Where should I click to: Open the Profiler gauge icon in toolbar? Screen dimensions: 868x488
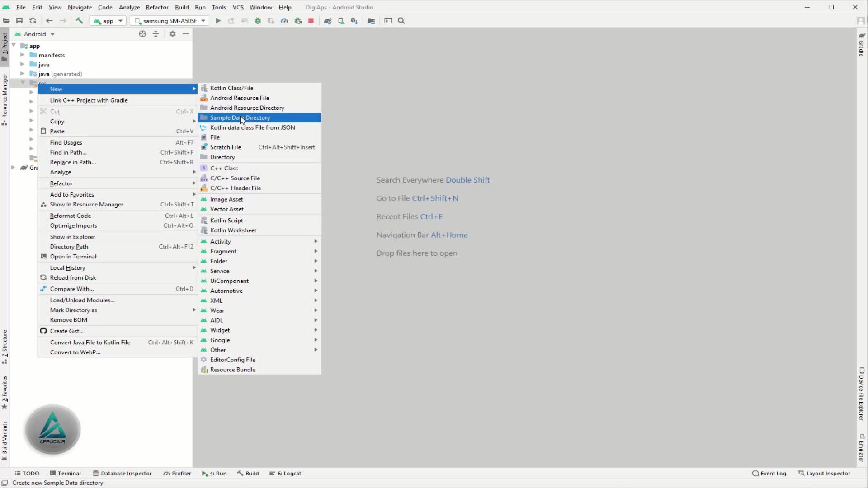[x=284, y=21]
